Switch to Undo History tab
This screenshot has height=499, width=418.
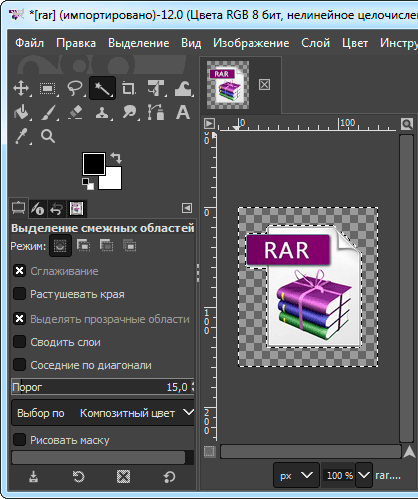pyautogui.click(x=57, y=209)
